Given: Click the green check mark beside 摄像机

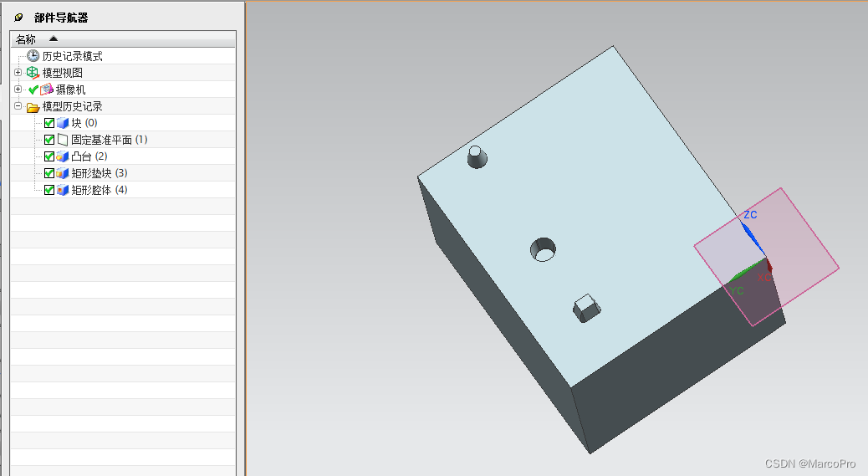Looking at the screenshot, I should pos(33,90).
